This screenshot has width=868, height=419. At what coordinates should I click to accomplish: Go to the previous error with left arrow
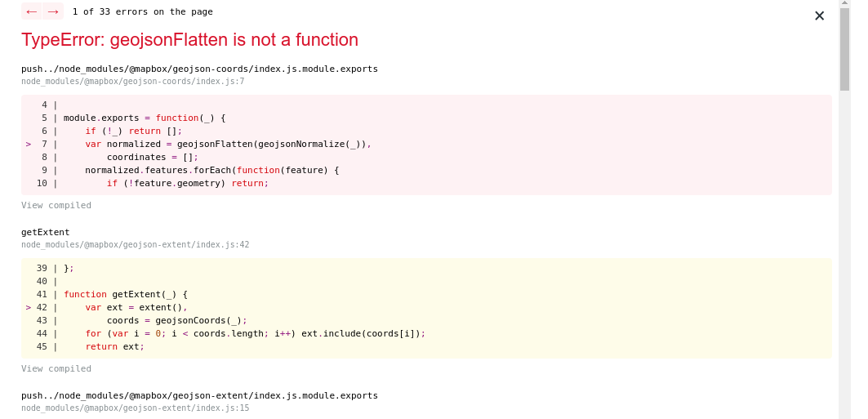point(32,11)
